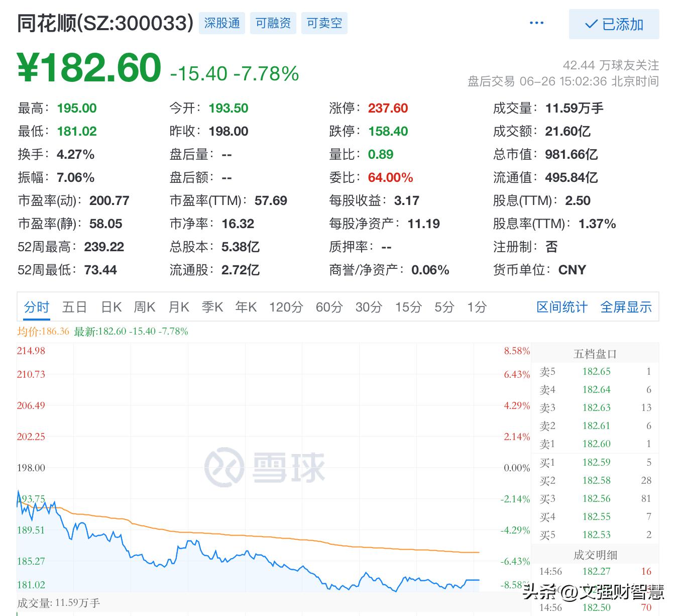Click the 可融资 label
Viewport: 680px width, 616px height.
coord(273,23)
